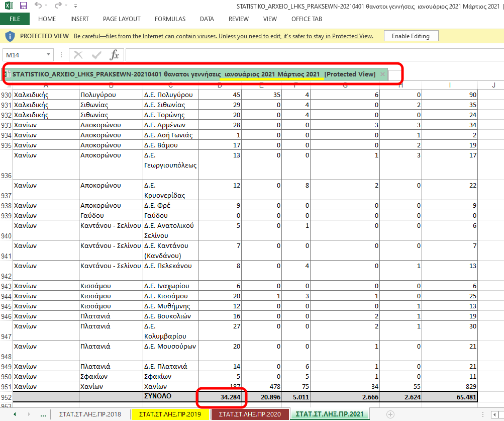
Task: Show hidden sheets via ellipsis button
Action: coord(43,414)
